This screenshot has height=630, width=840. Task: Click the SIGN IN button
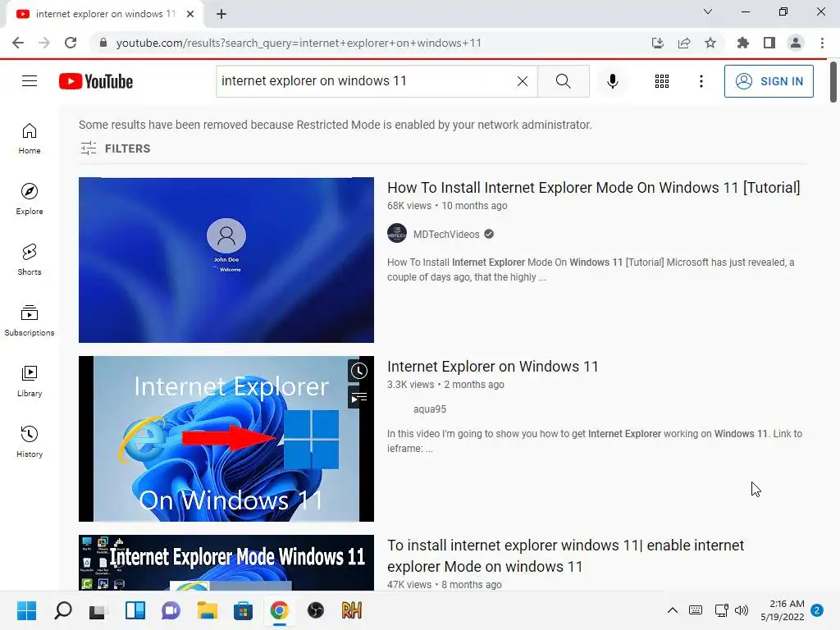[769, 81]
